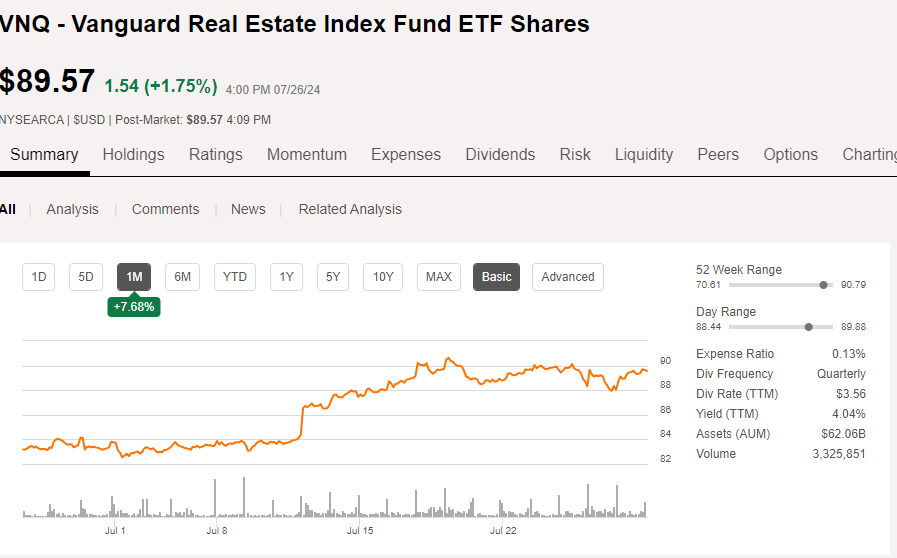The height and width of the screenshot is (558, 897).
Task: Show the 6M price chart
Action: point(182,277)
